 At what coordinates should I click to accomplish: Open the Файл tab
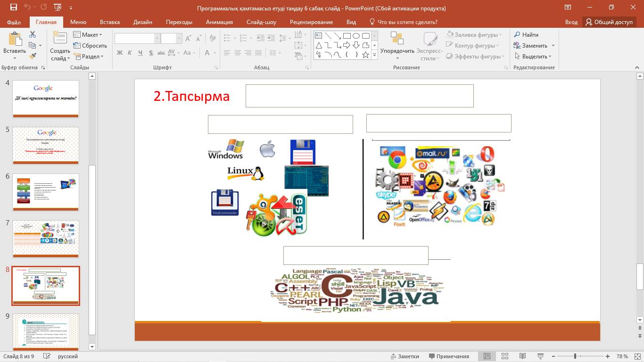[x=14, y=22]
